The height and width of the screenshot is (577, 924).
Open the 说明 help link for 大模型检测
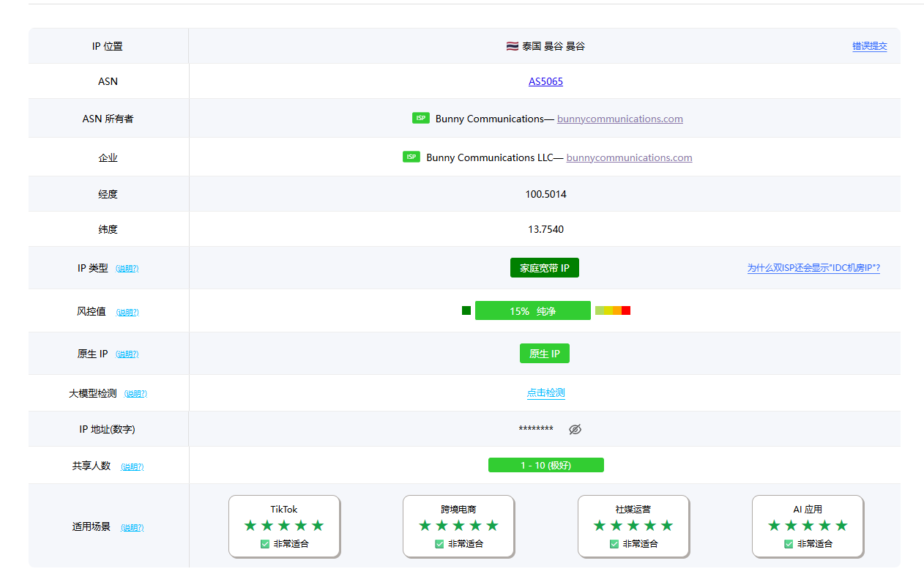(135, 394)
